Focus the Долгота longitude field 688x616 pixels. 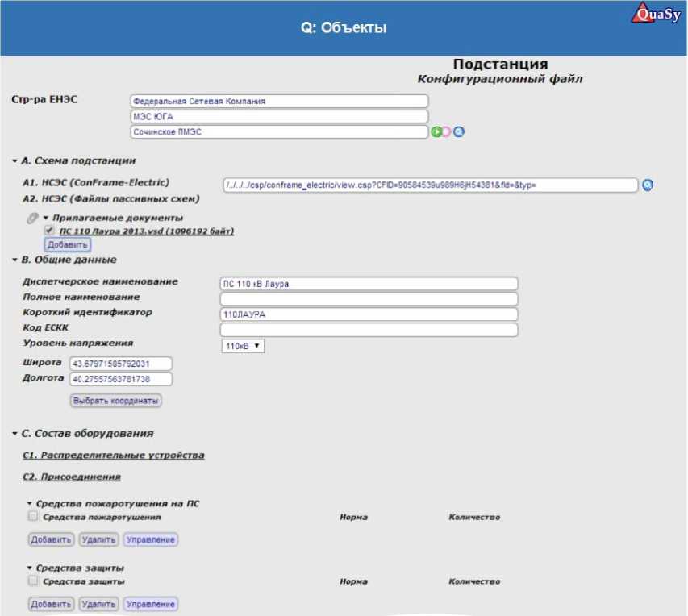click(x=121, y=379)
